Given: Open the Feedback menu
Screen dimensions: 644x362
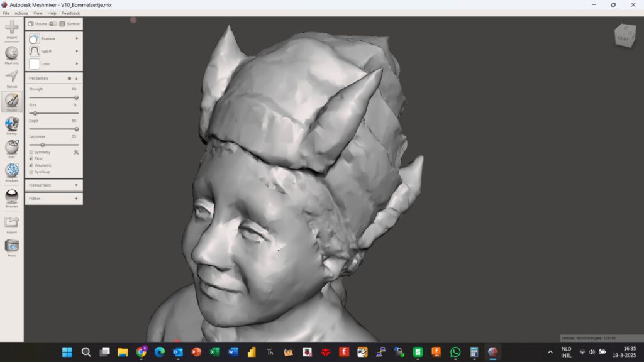Looking at the screenshot, I should [70, 13].
